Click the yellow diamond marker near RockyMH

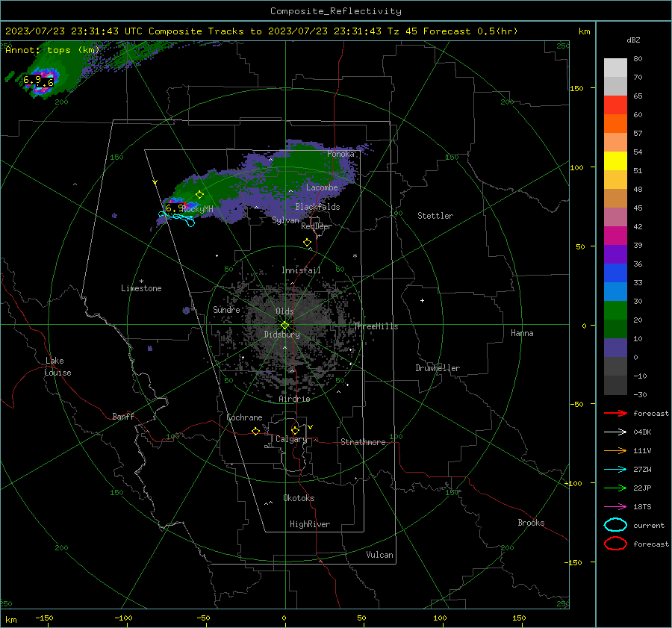199,195
